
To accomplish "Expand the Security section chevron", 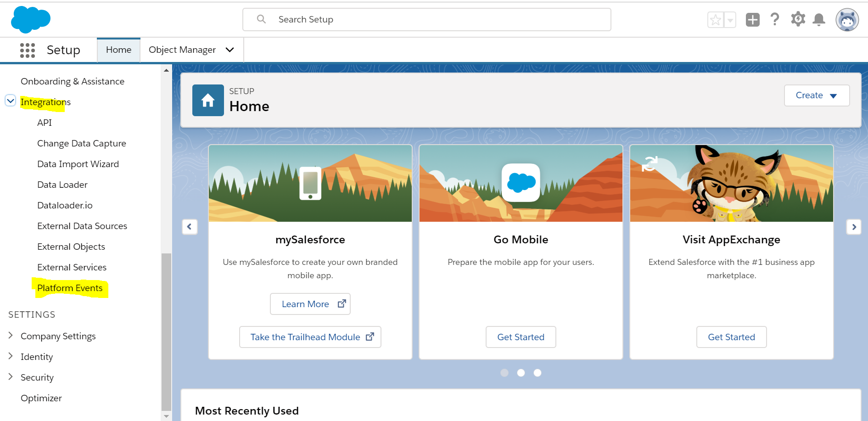I will point(11,376).
